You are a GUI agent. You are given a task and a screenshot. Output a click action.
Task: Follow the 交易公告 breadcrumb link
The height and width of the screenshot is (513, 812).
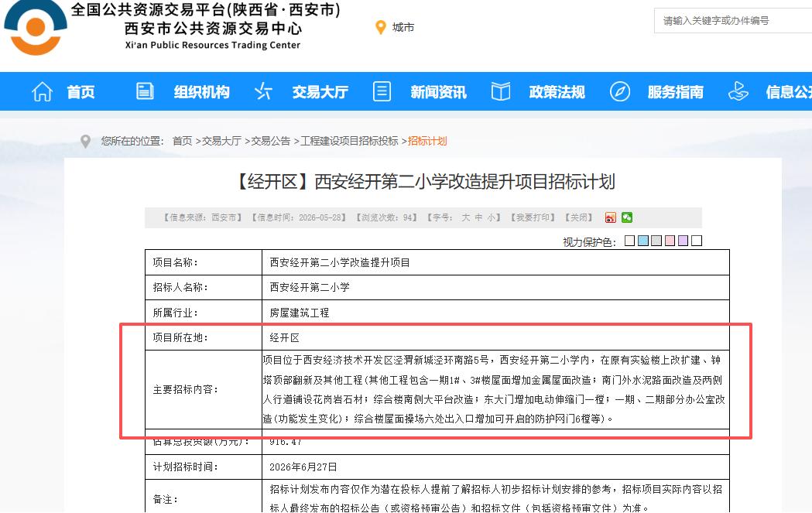271,141
